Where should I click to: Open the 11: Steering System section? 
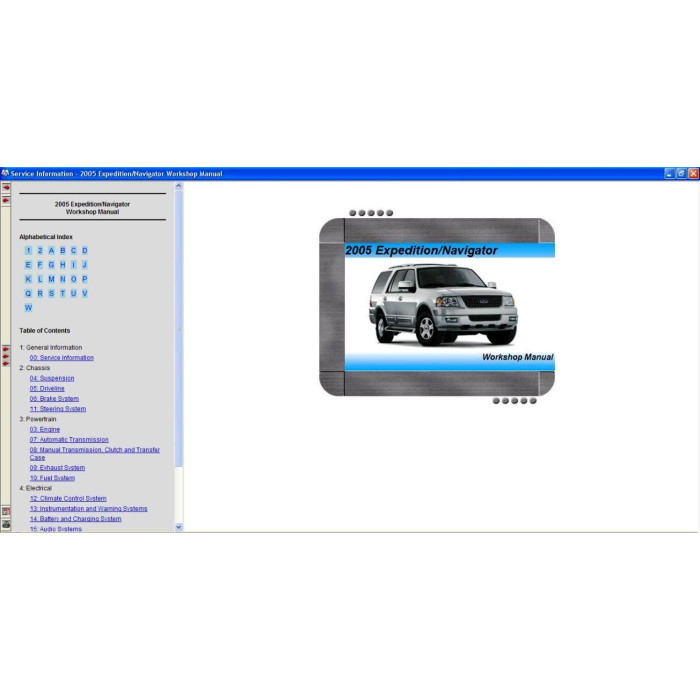pos(58,409)
